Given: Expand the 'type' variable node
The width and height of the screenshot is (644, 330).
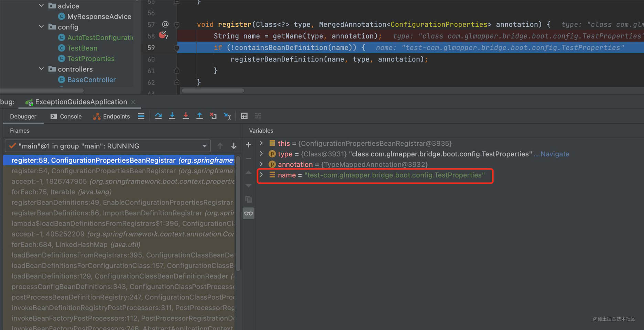Looking at the screenshot, I should 261,154.
